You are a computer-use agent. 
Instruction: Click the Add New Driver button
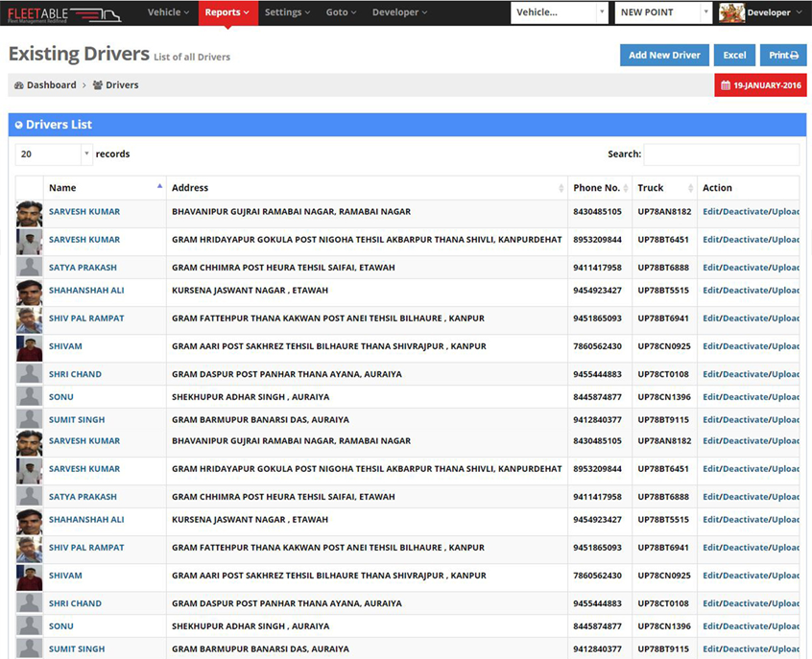tap(664, 55)
